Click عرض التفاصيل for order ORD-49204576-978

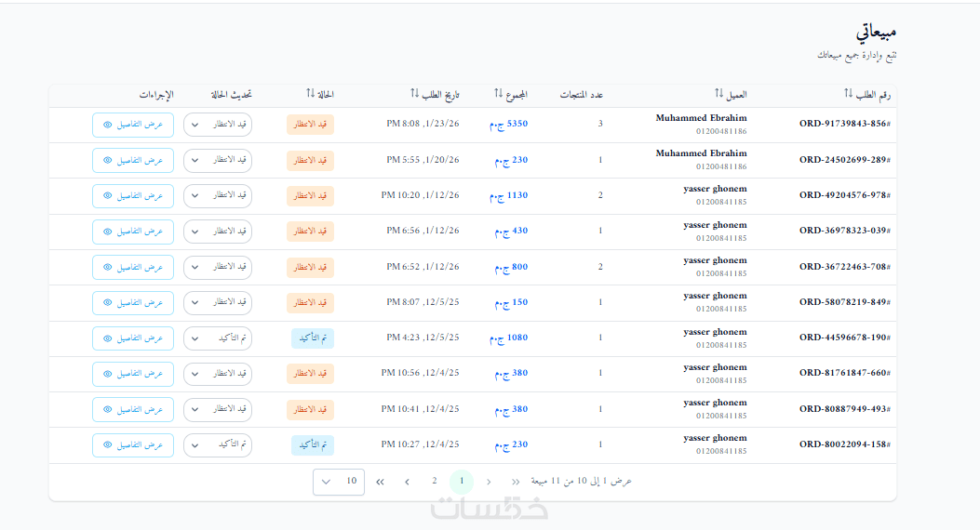tap(133, 196)
